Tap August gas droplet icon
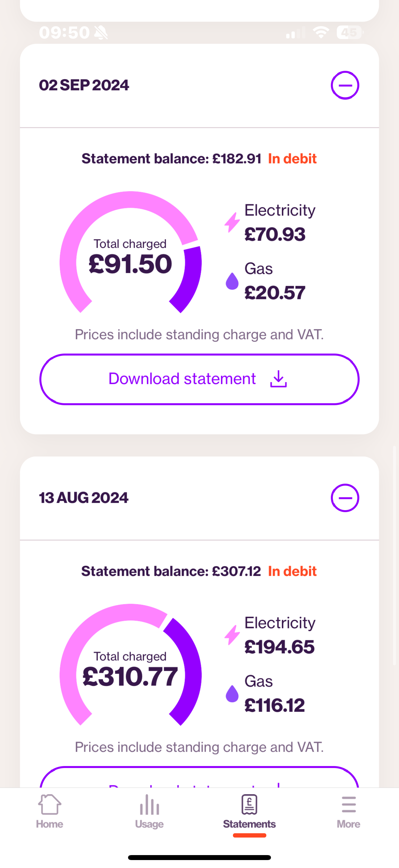This screenshot has height=868, width=399. click(232, 694)
